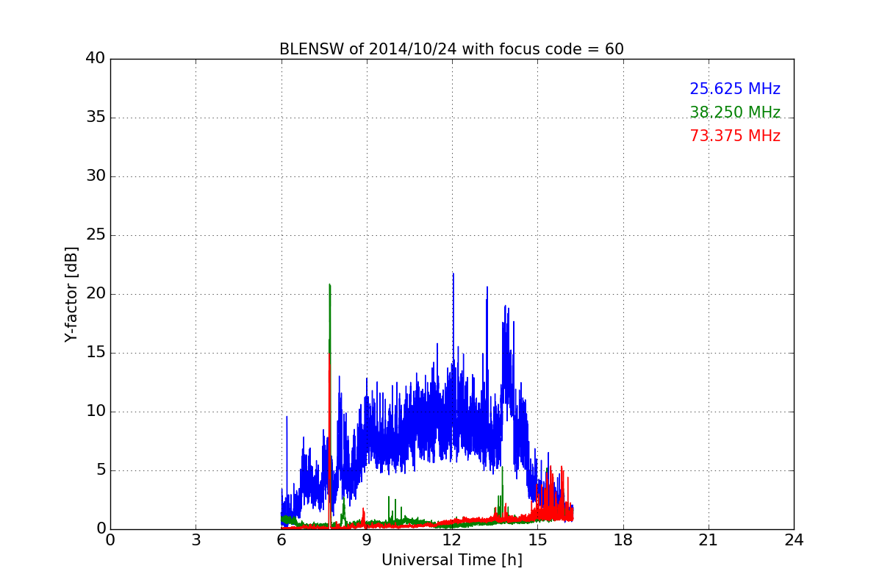Click the y-axis tick label 25
Viewport: 882px width, 588px height.
[96, 235]
